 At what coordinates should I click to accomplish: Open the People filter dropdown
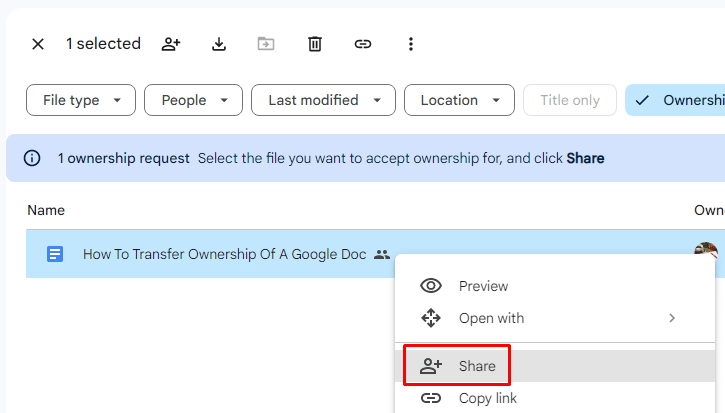[x=194, y=100]
